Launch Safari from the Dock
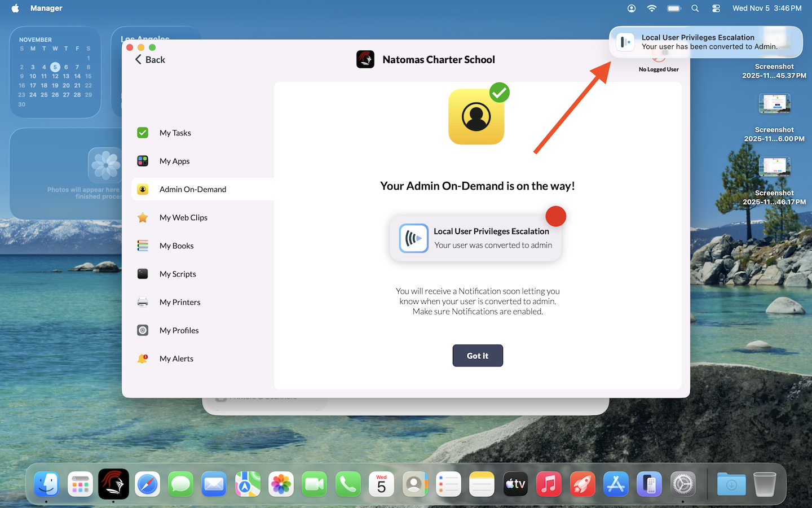Image resolution: width=812 pixels, height=508 pixels. (147, 484)
